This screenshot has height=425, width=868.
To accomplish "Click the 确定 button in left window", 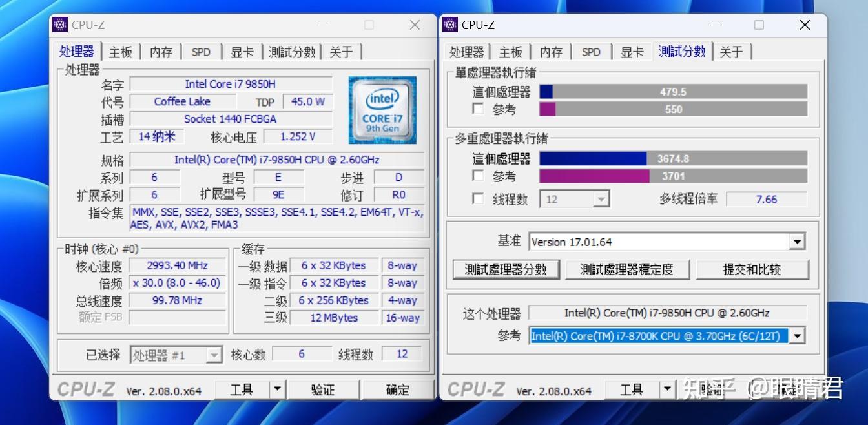I will (398, 389).
